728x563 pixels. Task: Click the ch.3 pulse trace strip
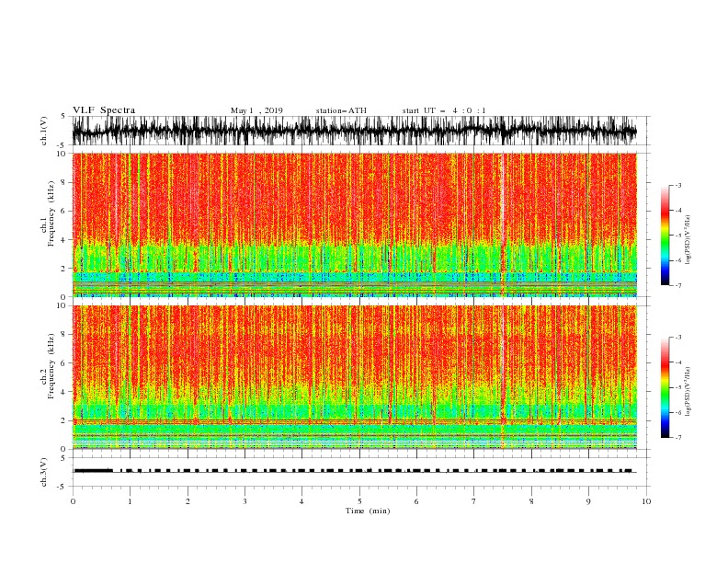point(354,471)
